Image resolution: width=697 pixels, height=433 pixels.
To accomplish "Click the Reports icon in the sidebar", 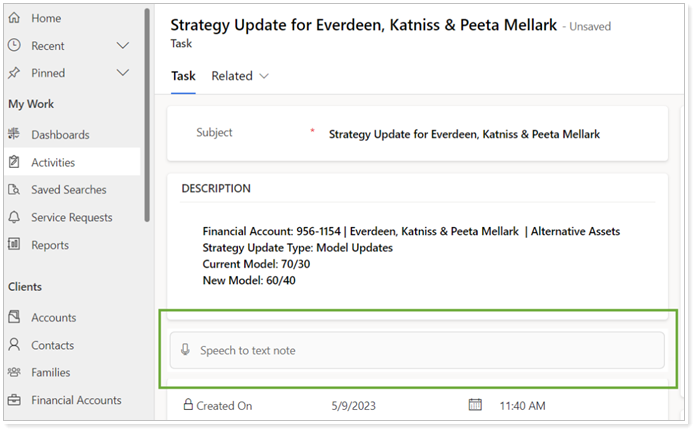I will 14,245.
